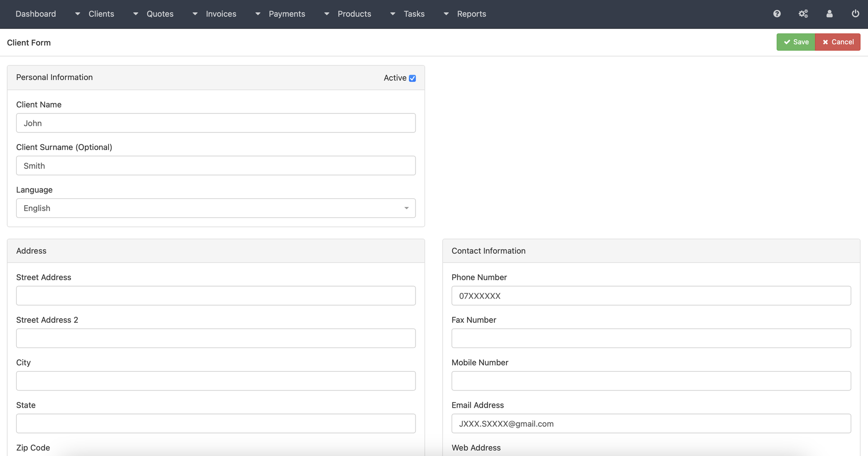Click the State input field
The height and width of the screenshot is (456, 868).
[x=216, y=423]
